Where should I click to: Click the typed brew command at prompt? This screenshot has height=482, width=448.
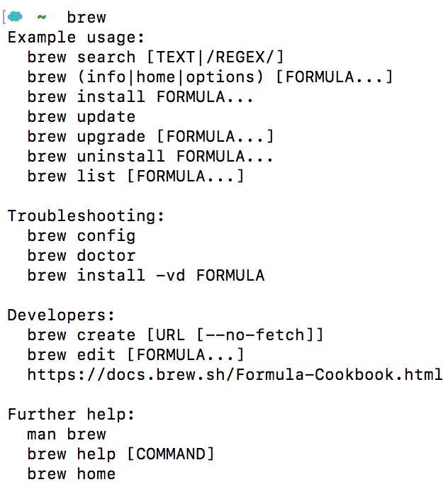click(86, 17)
